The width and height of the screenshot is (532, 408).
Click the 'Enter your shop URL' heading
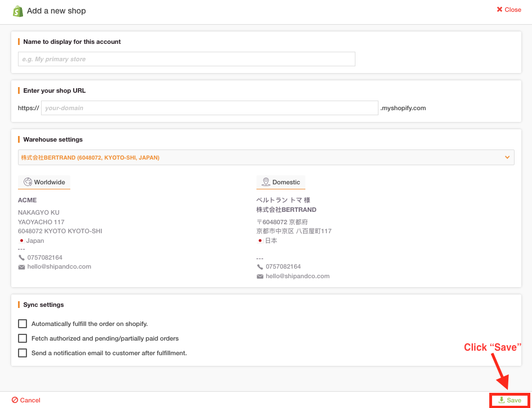55,90
